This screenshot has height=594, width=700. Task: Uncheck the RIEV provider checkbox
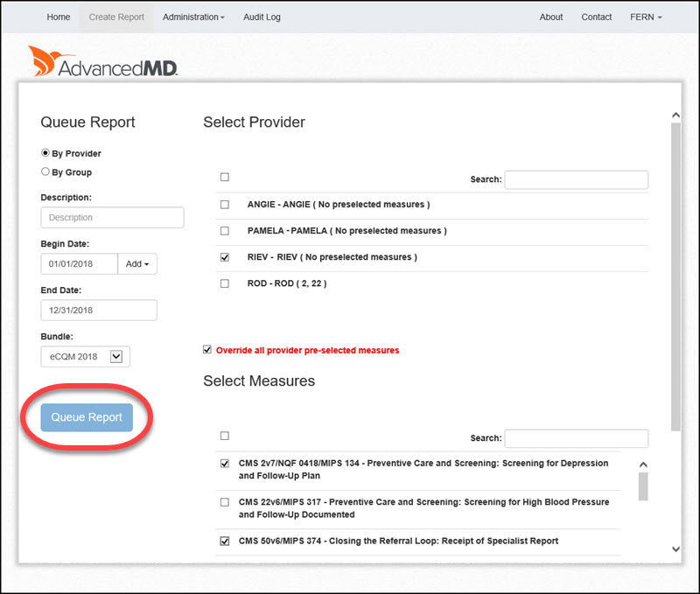(225, 257)
